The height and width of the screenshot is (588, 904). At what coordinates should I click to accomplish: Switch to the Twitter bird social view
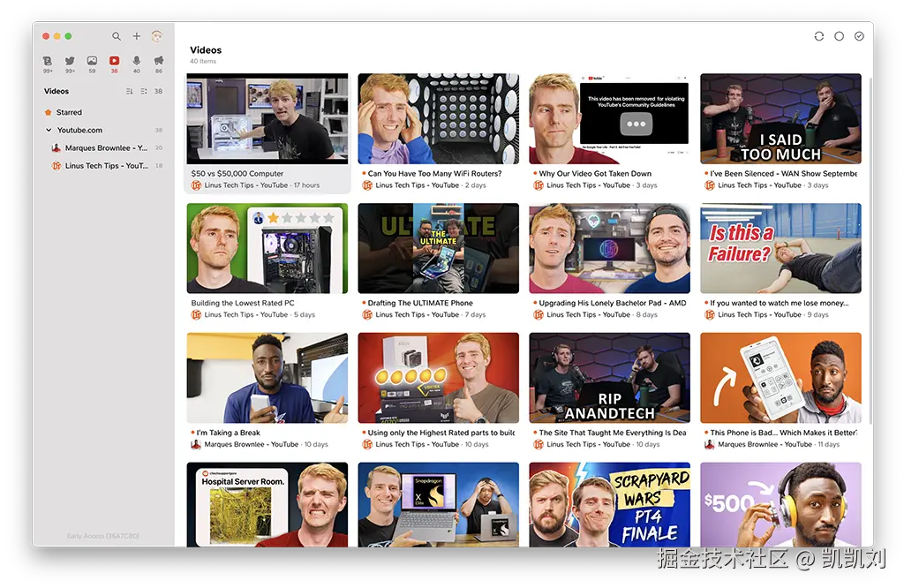pos(70,61)
